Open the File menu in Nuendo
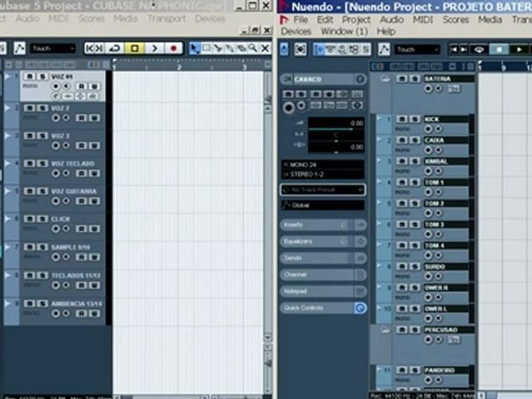This screenshot has width=532, height=399. tap(300, 20)
